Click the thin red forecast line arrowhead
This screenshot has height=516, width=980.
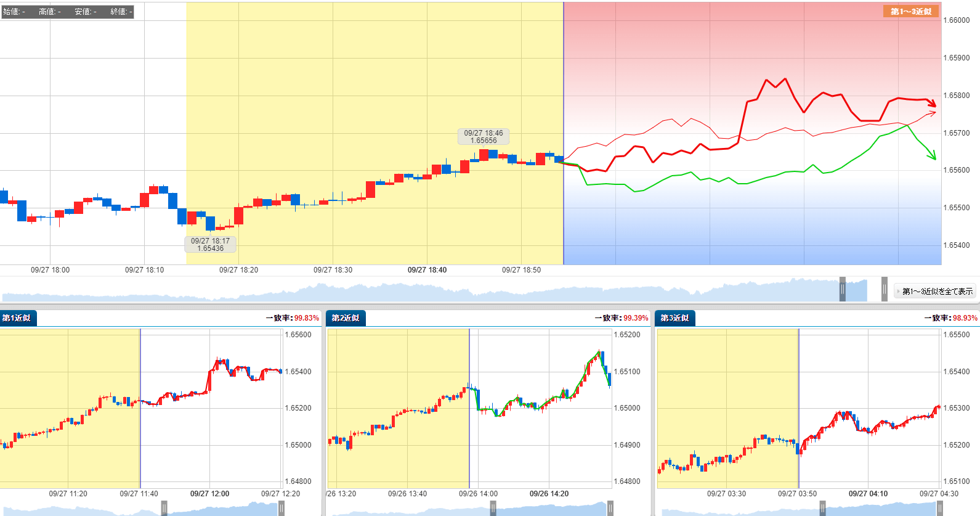coord(932,113)
